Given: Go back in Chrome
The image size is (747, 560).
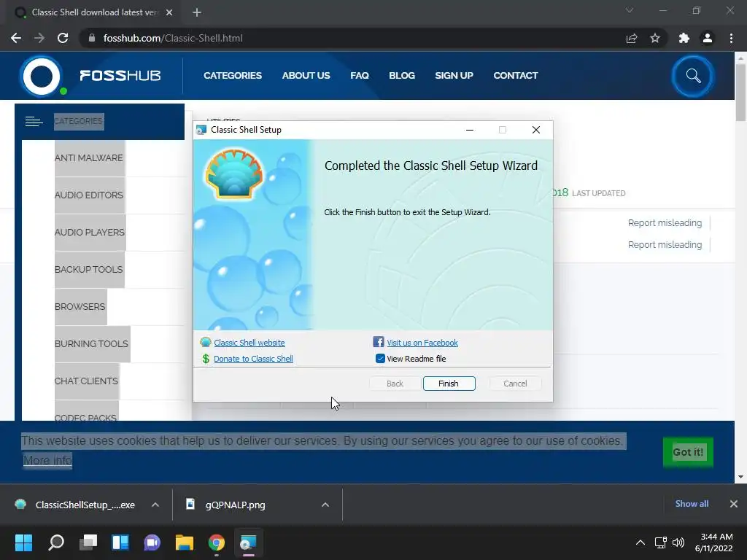Looking at the screenshot, I should click(16, 38).
